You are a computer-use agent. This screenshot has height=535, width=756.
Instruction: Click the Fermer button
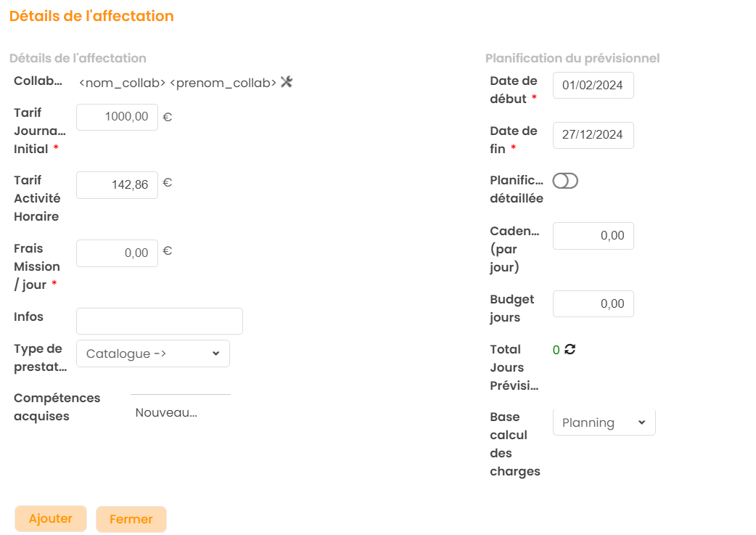coord(131,519)
